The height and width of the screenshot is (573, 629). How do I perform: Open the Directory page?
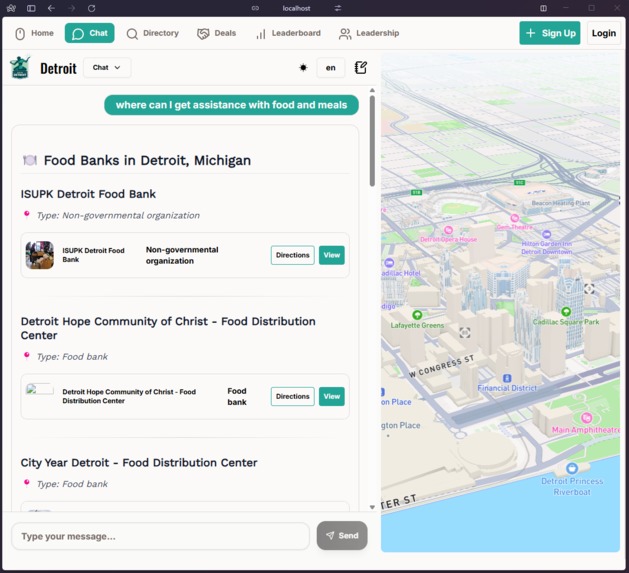(152, 33)
